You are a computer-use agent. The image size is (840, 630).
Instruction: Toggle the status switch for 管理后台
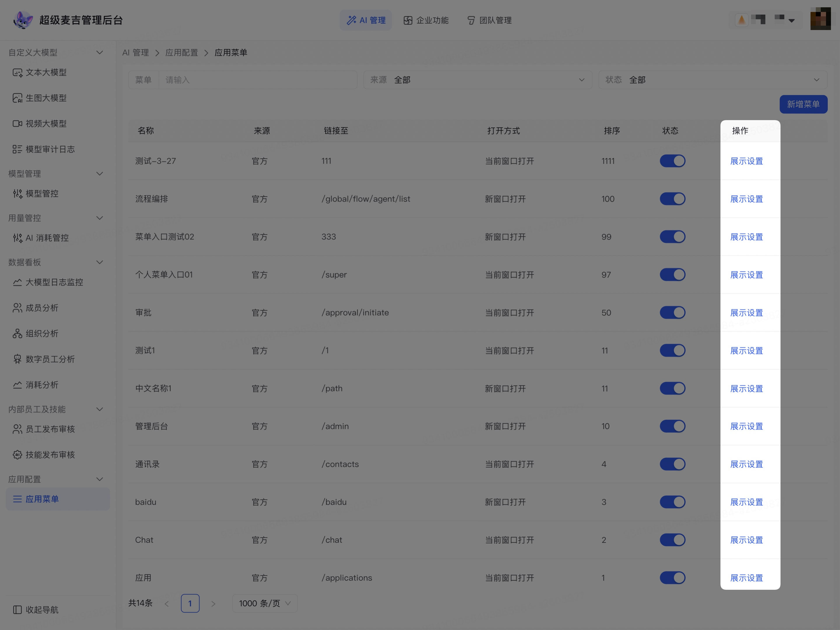point(672,426)
